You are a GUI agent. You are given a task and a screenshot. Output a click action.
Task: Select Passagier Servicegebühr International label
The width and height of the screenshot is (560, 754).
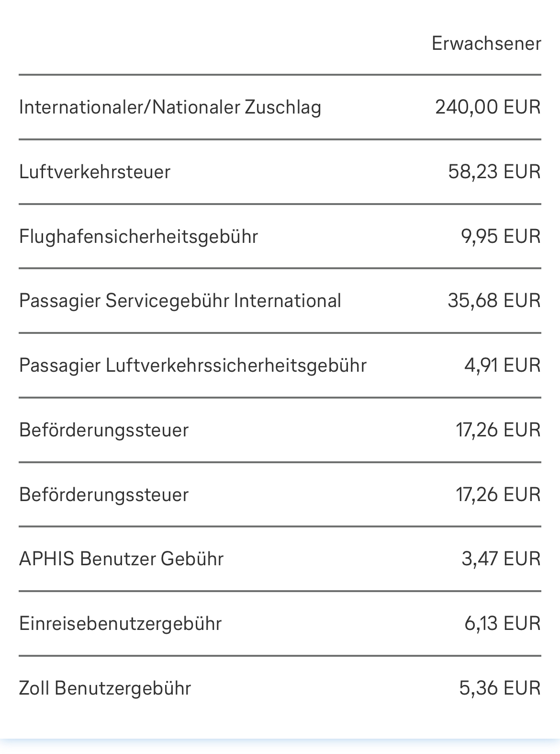[180, 301]
